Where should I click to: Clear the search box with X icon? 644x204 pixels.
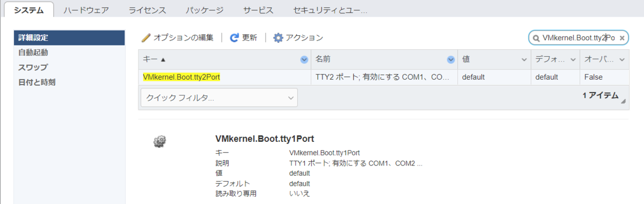[x=621, y=38]
